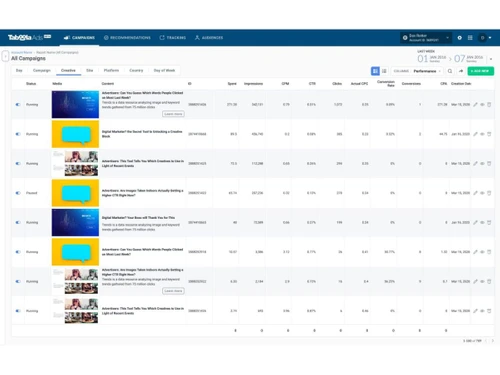
Task: Toggle status of yellow-thumbnail 'Can You Guess' creative
Action: (18, 252)
